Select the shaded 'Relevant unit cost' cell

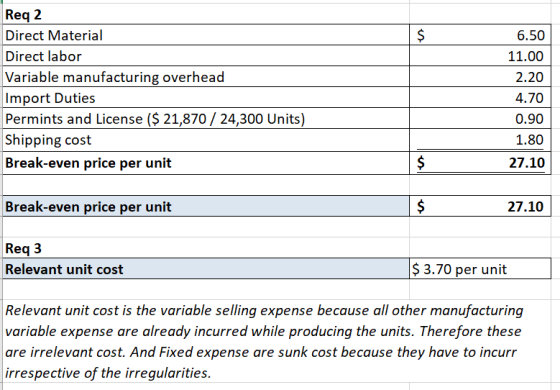pos(206,269)
